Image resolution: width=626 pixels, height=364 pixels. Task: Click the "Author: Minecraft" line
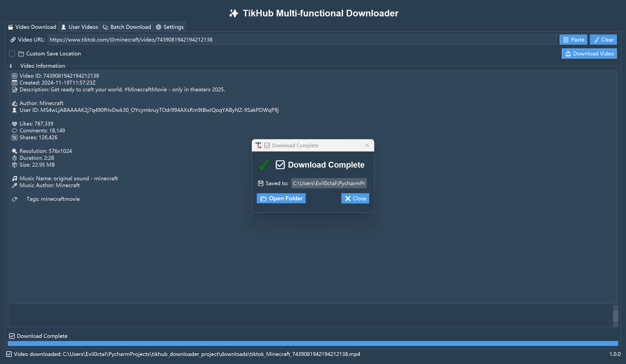click(42, 103)
